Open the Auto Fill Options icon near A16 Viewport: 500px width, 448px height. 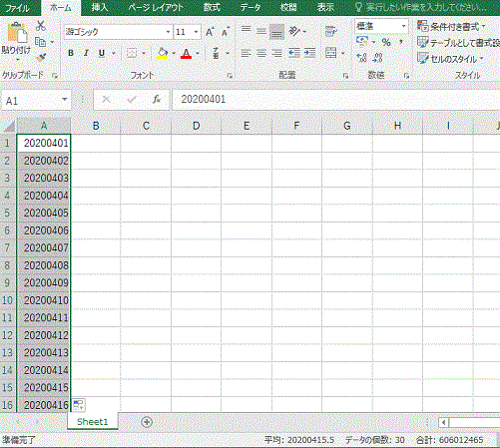pyautogui.click(x=79, y=405)
